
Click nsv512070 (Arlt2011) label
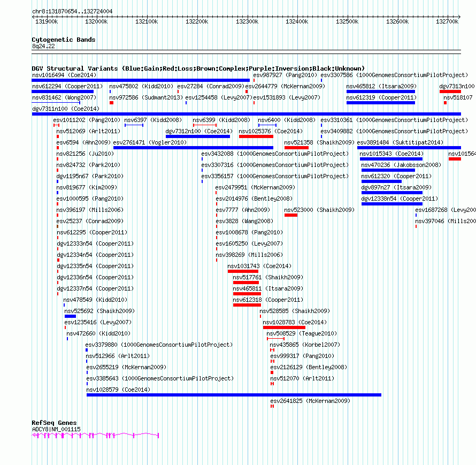302,378
